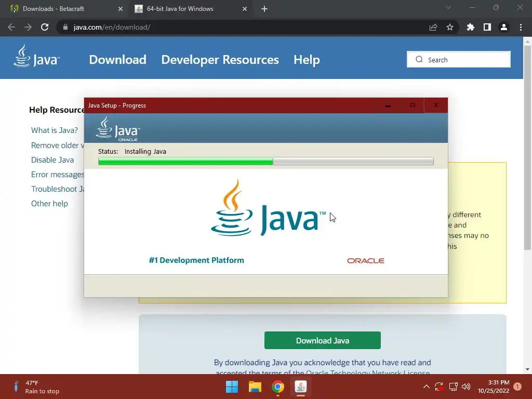Minimize the Java Setup window

(388, 105)
